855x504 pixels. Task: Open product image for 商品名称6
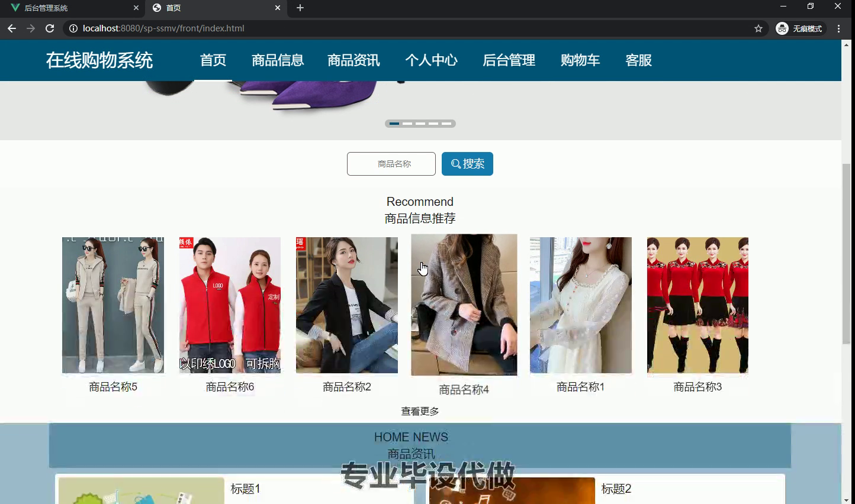coord(230,305)
